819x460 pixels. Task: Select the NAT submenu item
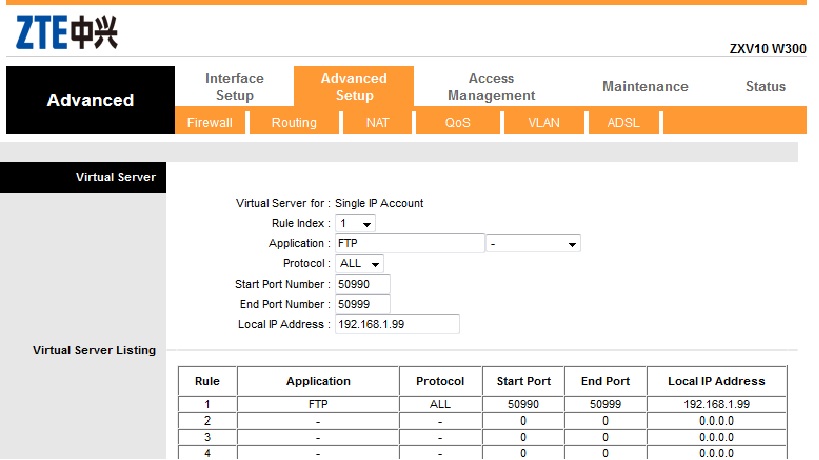click(377, 123)
